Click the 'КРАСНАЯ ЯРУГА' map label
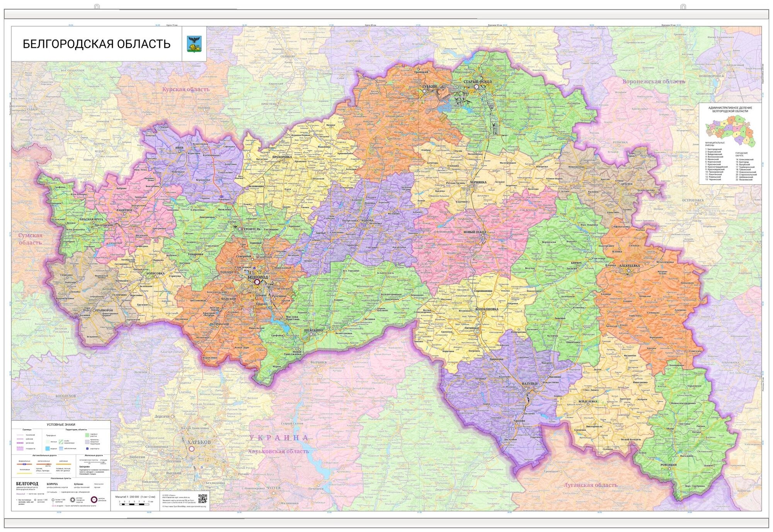This screenshot has width=773, height=532. 92,219
